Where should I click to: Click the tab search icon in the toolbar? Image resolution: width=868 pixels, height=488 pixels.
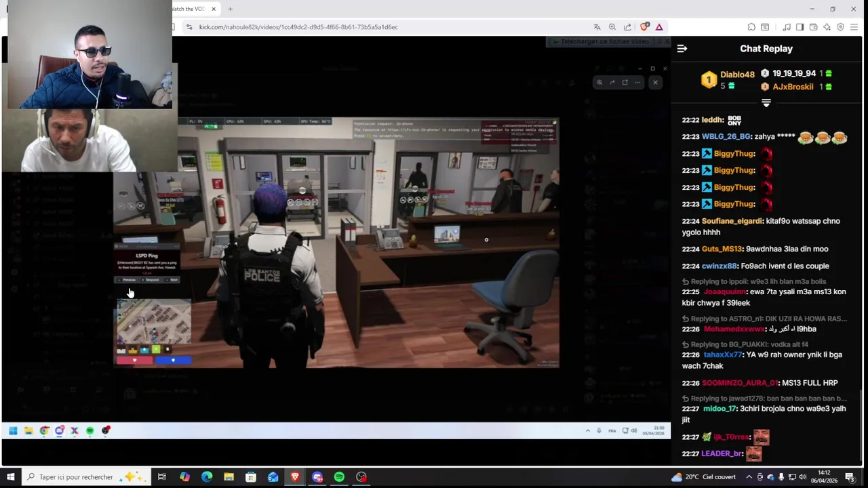[765, 27]
